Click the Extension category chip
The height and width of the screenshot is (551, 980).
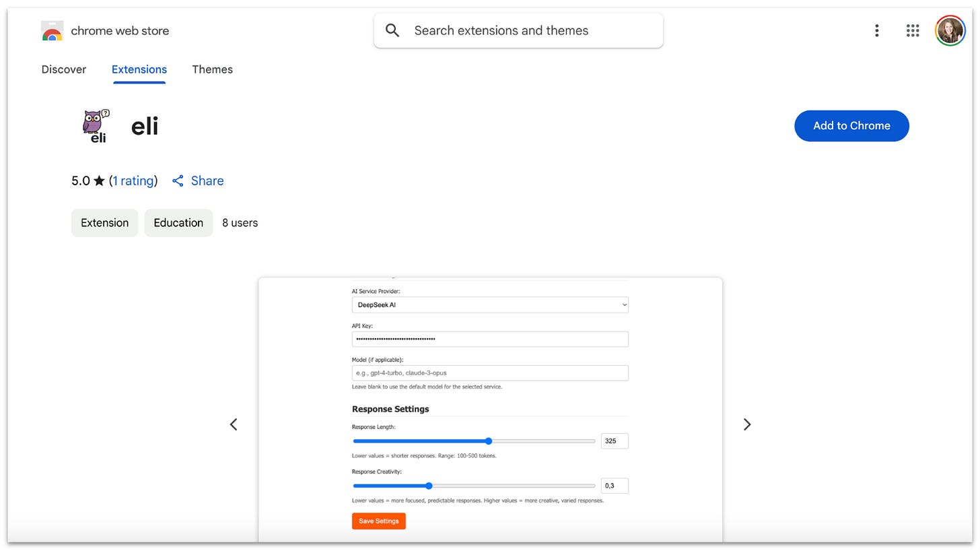pos(104,223)
